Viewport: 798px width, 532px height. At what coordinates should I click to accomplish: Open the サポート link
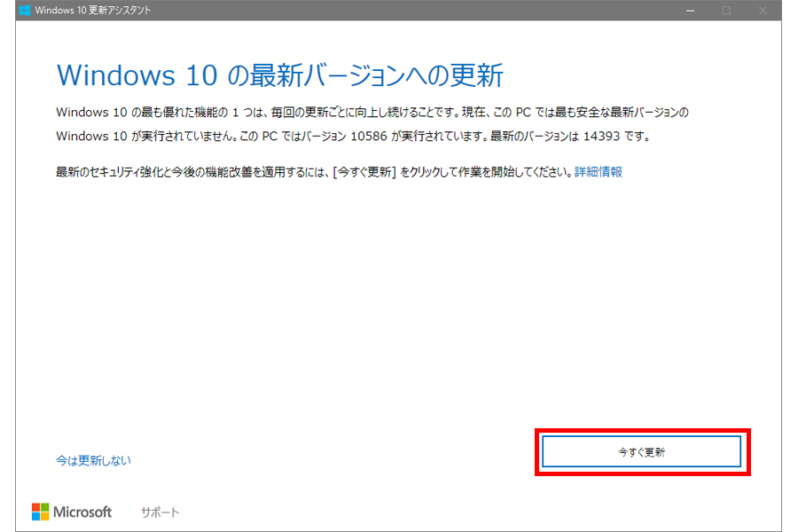[x=160, y=512]
